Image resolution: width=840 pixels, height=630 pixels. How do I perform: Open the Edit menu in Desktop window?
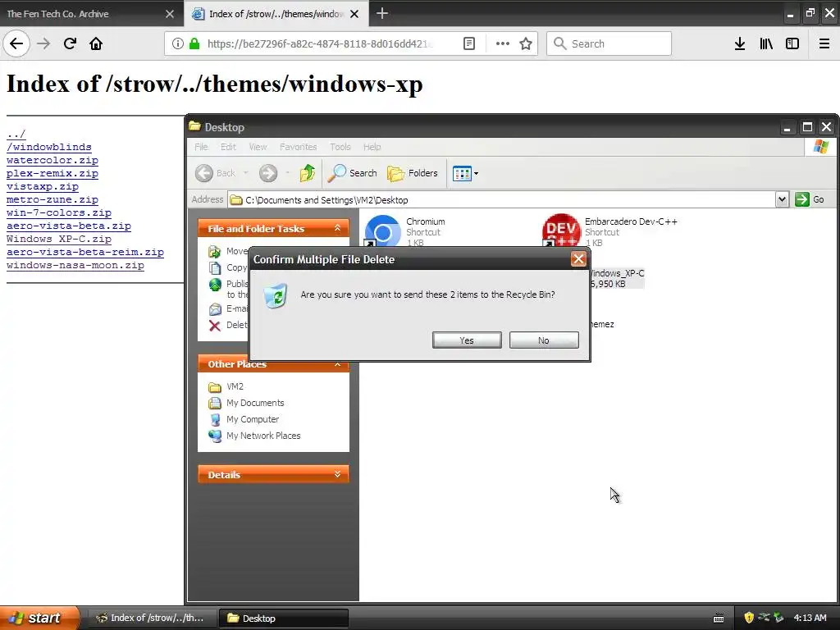click(x=228, y=147)
